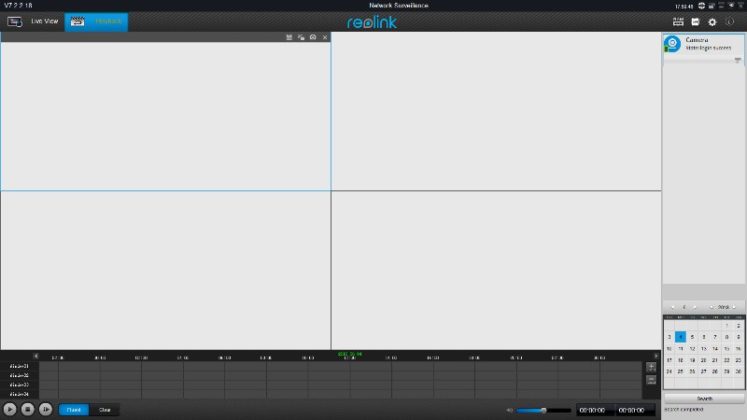Screen dimensions: 747x420
Task: Click the Search button under the calendar
Action: click(x=704, y=399)
